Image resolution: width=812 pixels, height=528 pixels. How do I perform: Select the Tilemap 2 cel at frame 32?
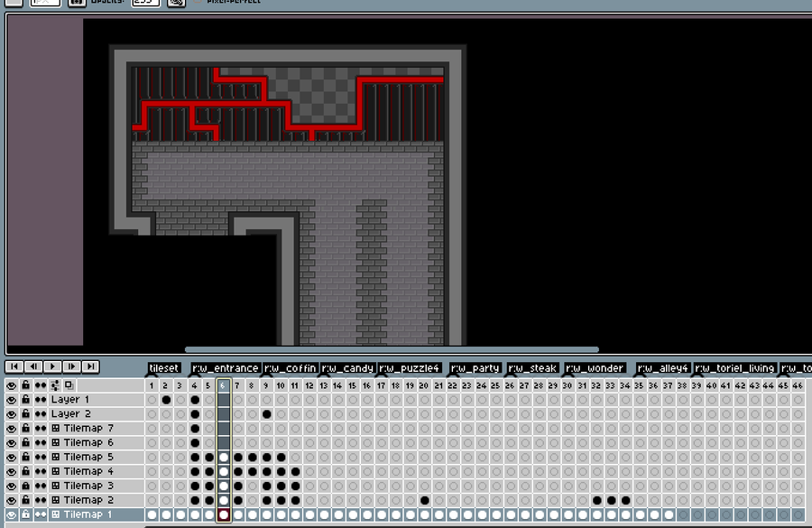(596, 500)
